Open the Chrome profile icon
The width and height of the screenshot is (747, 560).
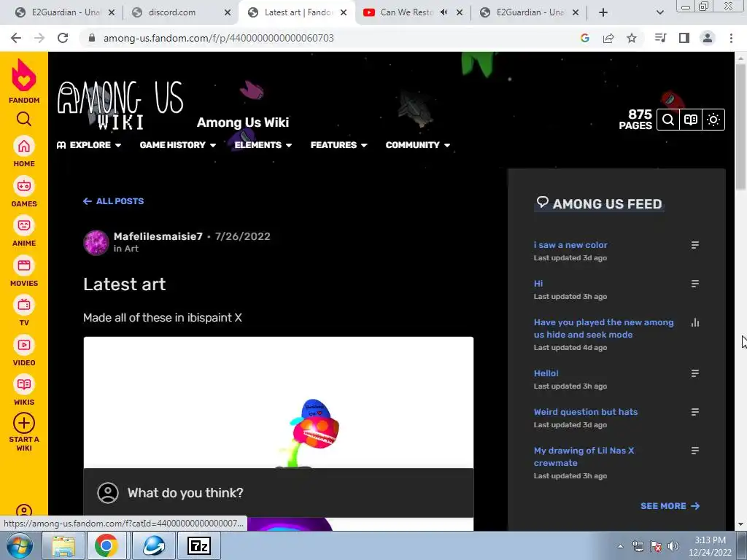(708, 38)
